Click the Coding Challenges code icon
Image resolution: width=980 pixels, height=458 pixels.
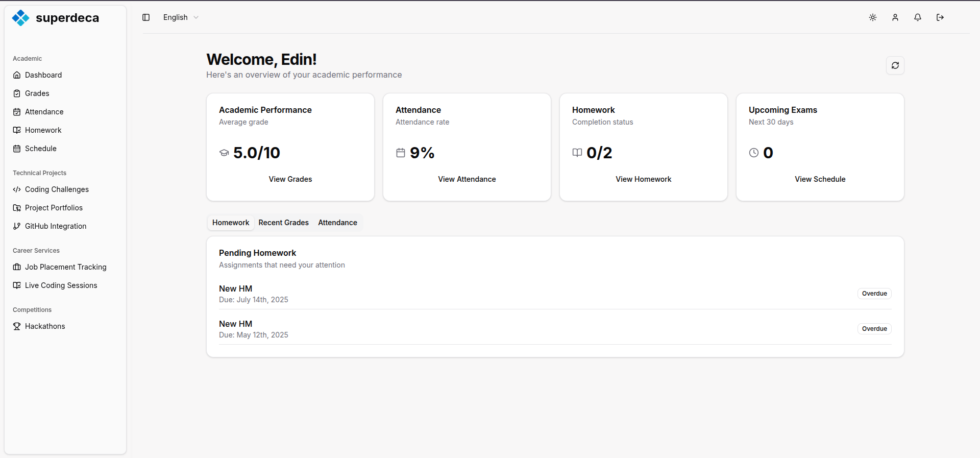coord(17,189)
